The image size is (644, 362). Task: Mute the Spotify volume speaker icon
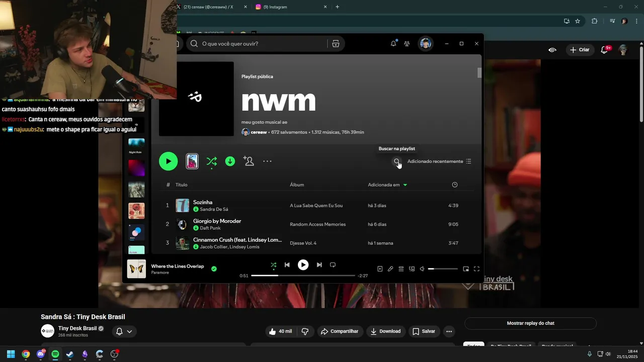(x=423, y=269)
